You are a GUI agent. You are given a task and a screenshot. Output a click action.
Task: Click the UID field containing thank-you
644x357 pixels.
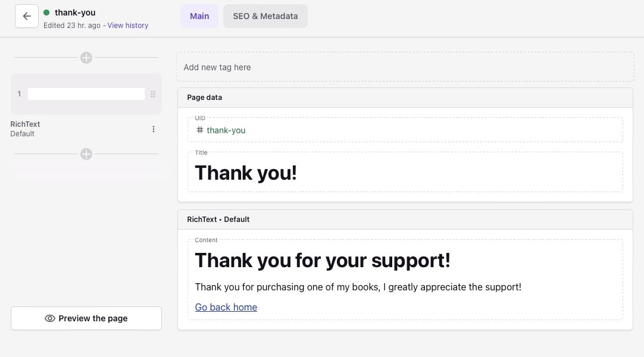[405, 130]
